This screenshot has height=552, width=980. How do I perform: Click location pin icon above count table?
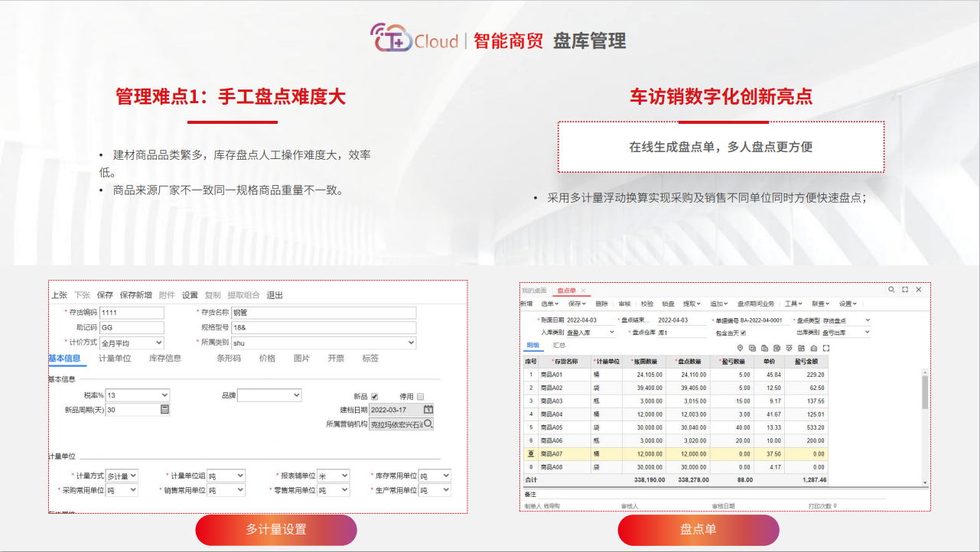click(x=741, y=348)
